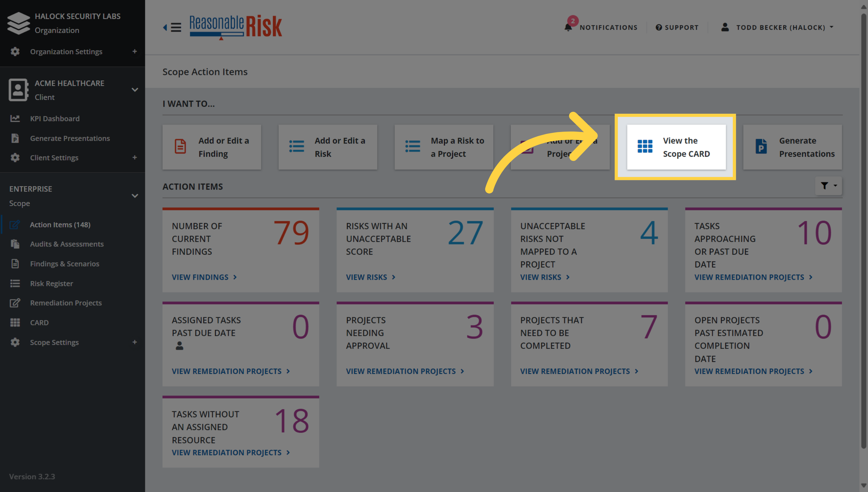Image resolution: width=868 pixels, height=492 pixels.
Task: Open View Findings link
Action: [204, 277]
